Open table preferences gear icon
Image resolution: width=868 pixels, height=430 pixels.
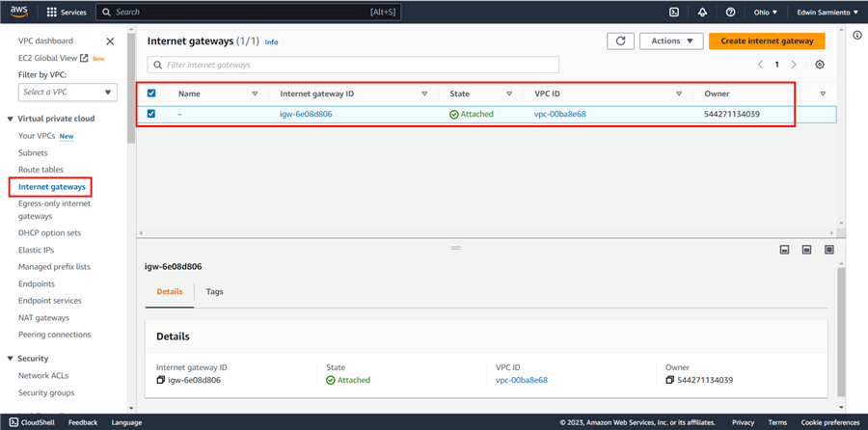coord(820,65)
